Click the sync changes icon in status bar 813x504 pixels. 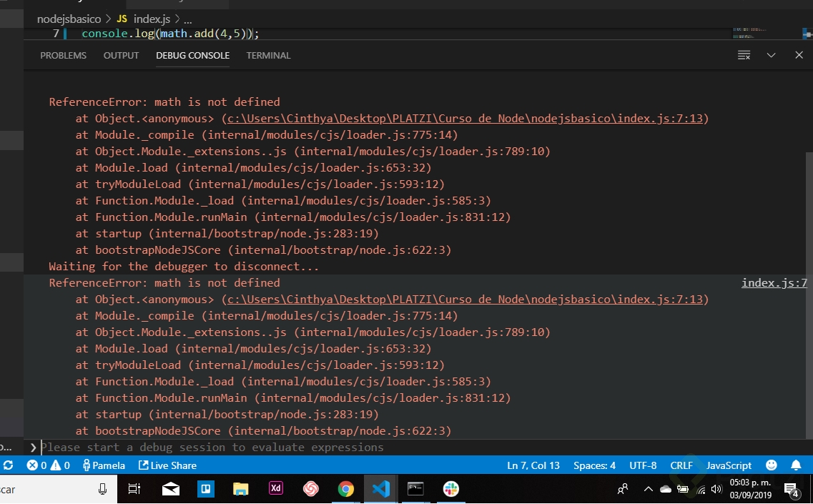pyautogui.click(x=9, y=465)
